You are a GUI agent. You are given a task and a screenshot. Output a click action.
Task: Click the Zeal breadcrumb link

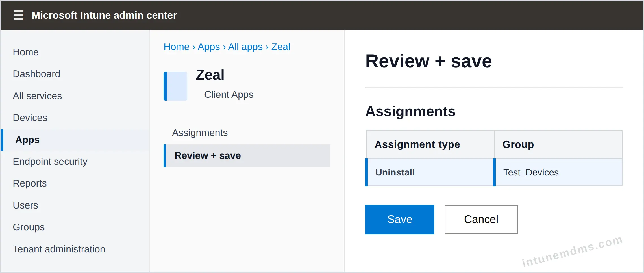[281, 47]
